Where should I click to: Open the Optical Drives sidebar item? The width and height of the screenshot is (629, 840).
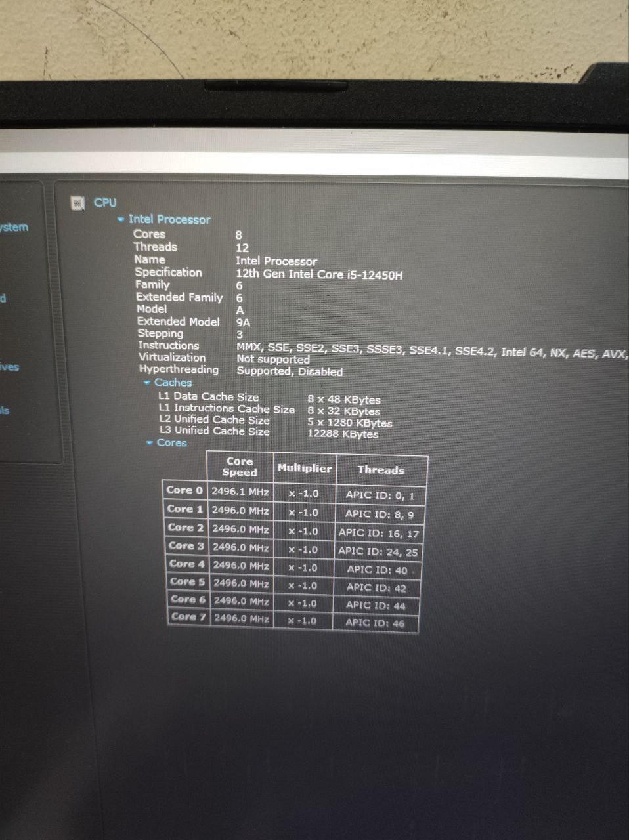10,367
